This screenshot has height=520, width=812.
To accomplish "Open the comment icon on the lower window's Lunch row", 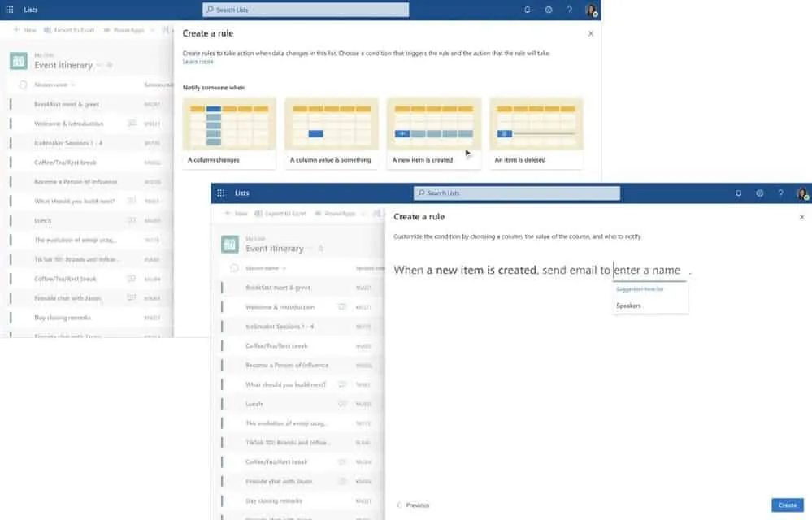I will point(342,404).
